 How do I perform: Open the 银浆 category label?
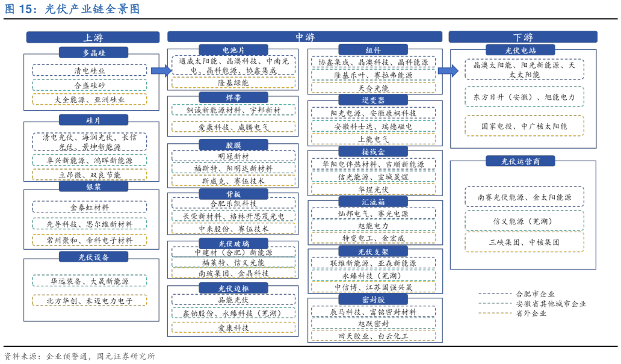click(x=93, y=187)
